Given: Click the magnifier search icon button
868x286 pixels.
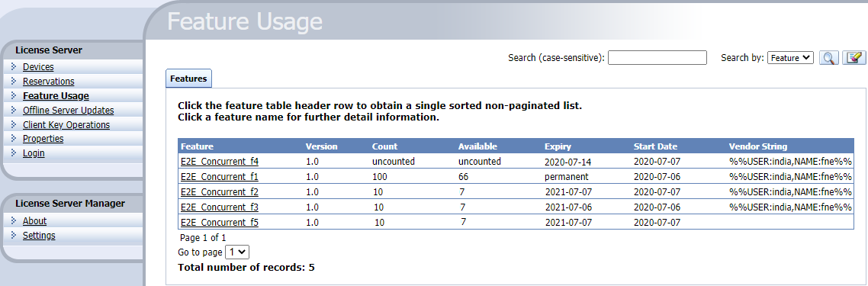Looking at the screenshot, I should [x=828, y=57].
